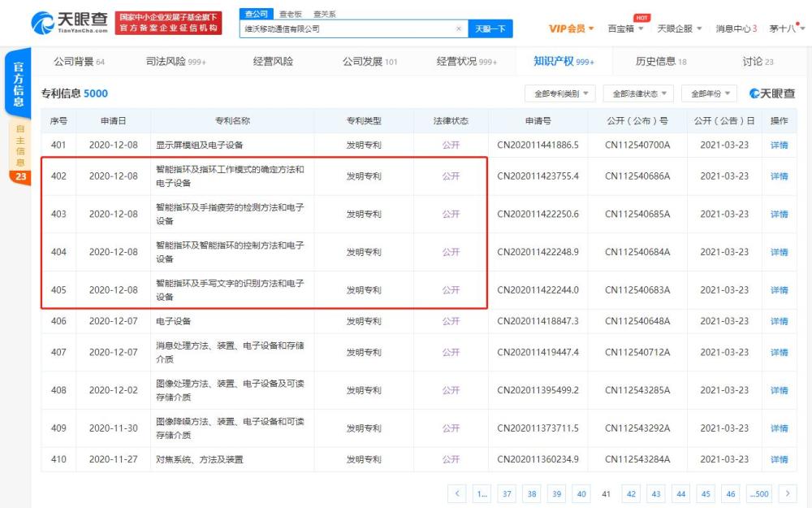Click patent name 显示屏模组及电子设备
812x508 pixels.
(x=200, y=145)
